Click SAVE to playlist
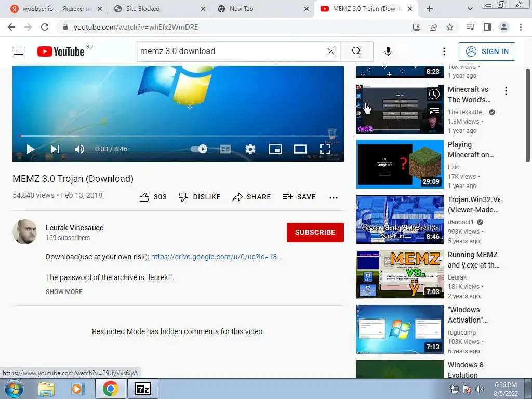The height and width of the screenshot is (399, 532). click(299, 197)
